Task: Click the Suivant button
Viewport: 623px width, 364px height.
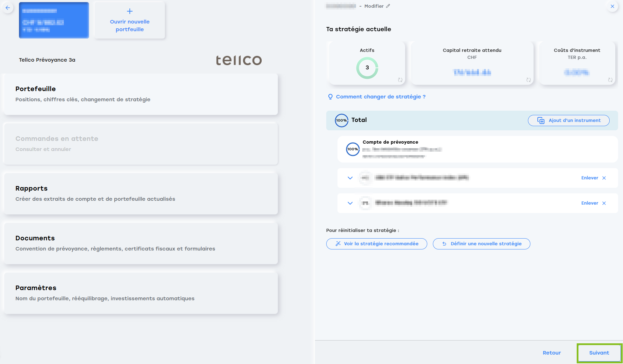Action: coord(599,353)
